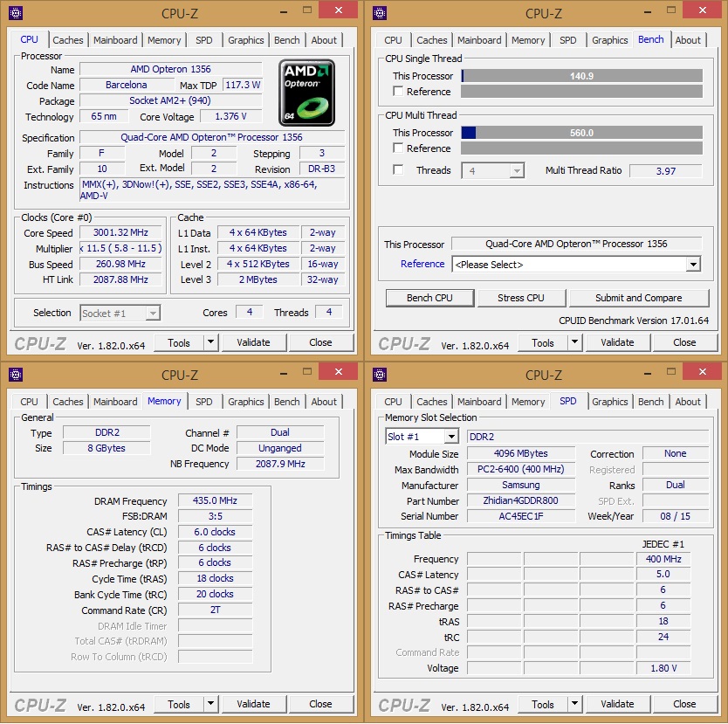This screenshot has width=728, height=724.
Task: Close the Bench CPU-Z window with red X
Action: pyautogui.click(x=703, y=10)
